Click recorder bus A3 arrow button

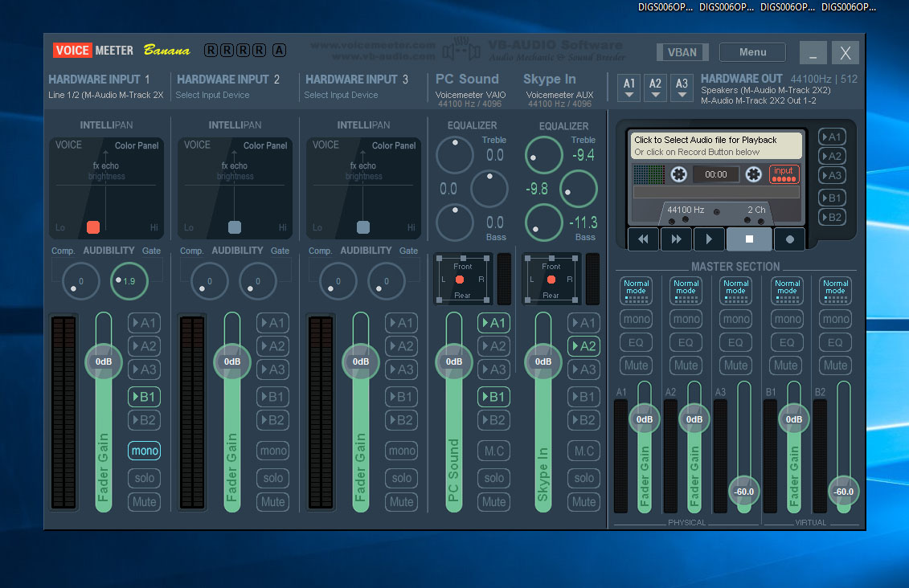point(832,176)
